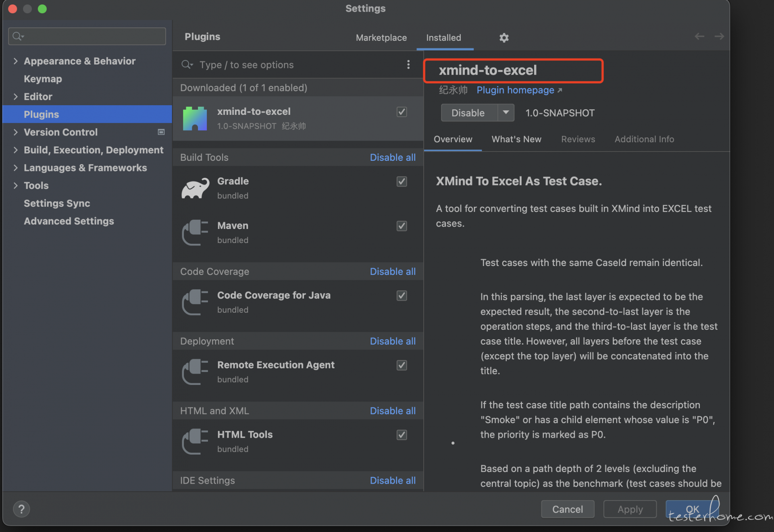Disable all Deployment plugins

click(x=393, y=341)
